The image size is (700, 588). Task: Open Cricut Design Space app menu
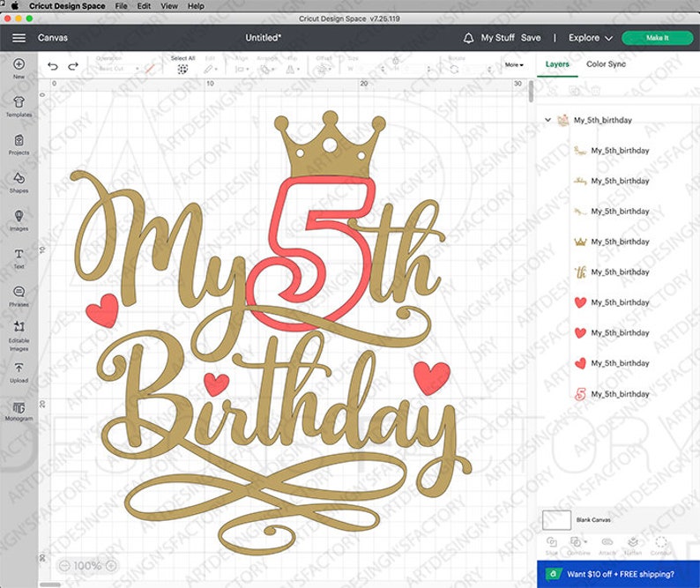pos(67,6)
